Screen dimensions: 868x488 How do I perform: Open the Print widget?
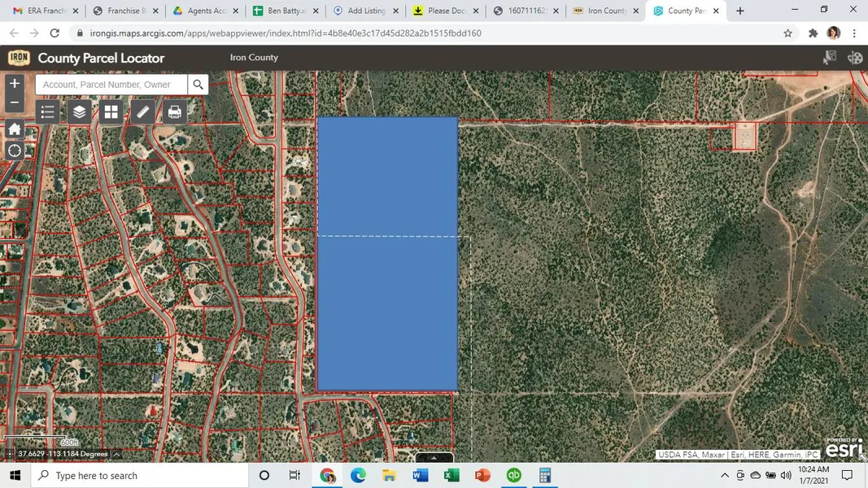[174, 112]
